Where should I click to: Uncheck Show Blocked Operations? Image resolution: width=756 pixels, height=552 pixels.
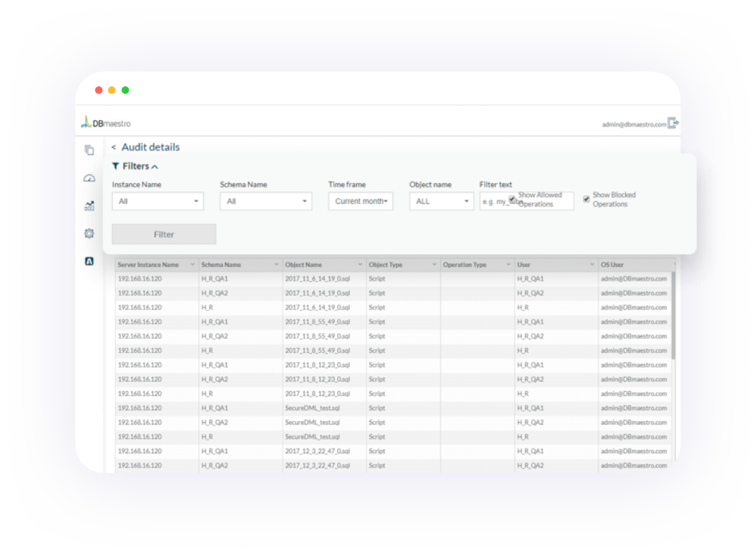tap(587, 199)
